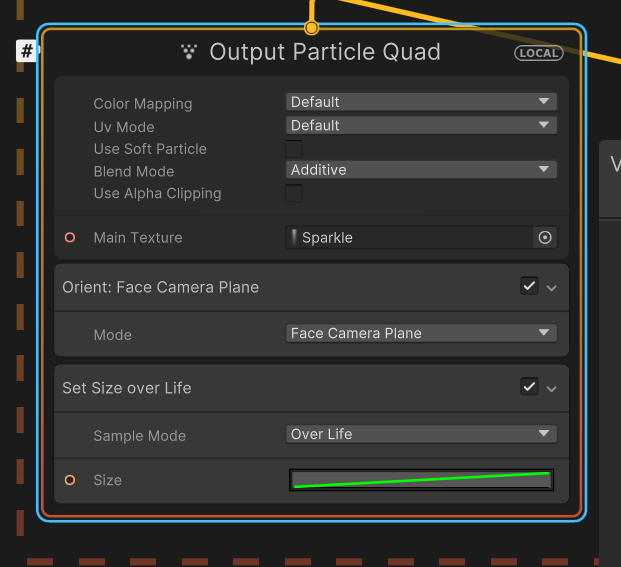
Task: Click the Uv Mode label
Action: pyautogui.click(x=124, y=127)
